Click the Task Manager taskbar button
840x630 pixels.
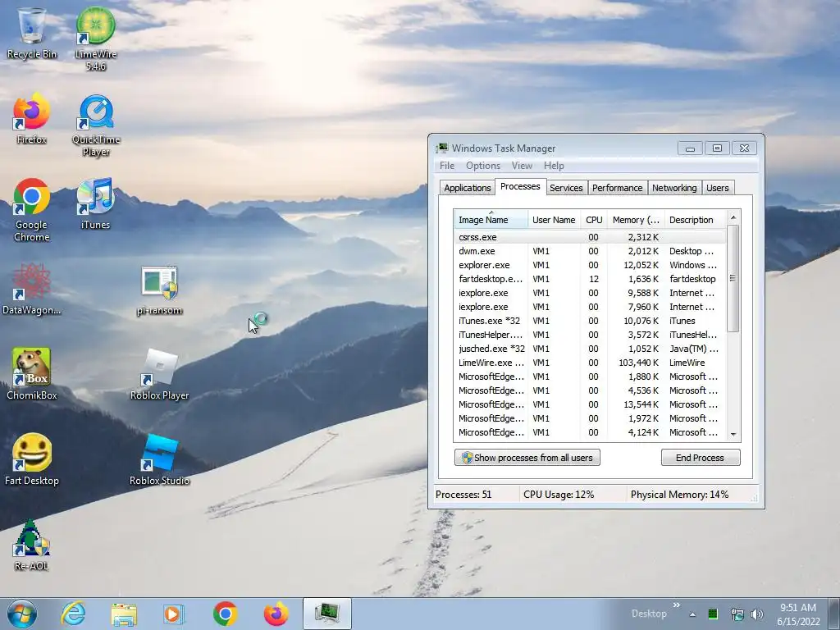tap(326, 614)
